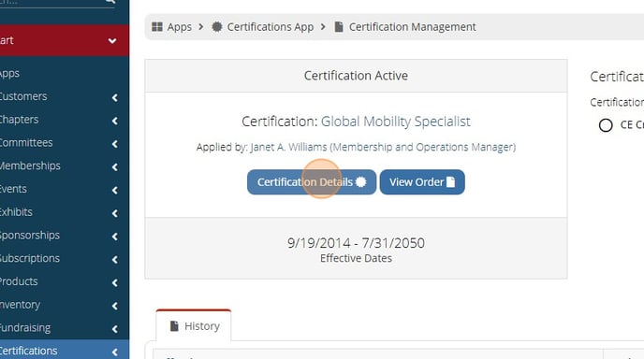The image size is (644, 359).
Task: Open Janet A. Williams applicant link
Action: coord(383,147)
